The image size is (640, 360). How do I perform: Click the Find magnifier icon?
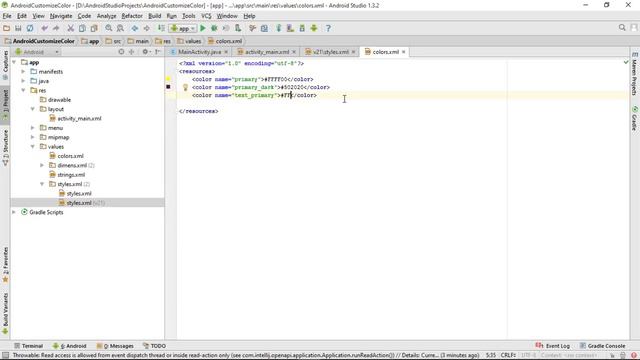(109, 28)
